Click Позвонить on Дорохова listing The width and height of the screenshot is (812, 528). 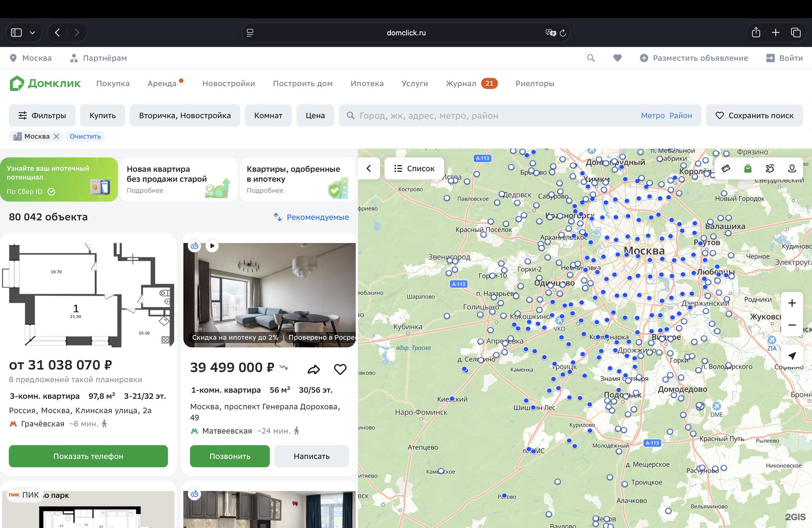point(230,456)
